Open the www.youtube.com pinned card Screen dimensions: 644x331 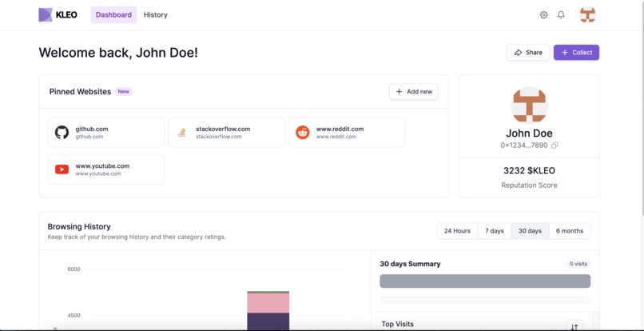click(106, 169)
